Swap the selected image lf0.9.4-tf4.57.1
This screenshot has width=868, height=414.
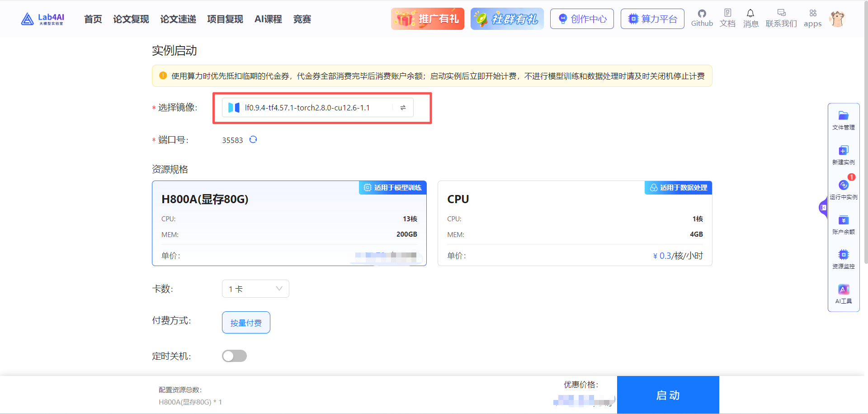coord(402,107)
